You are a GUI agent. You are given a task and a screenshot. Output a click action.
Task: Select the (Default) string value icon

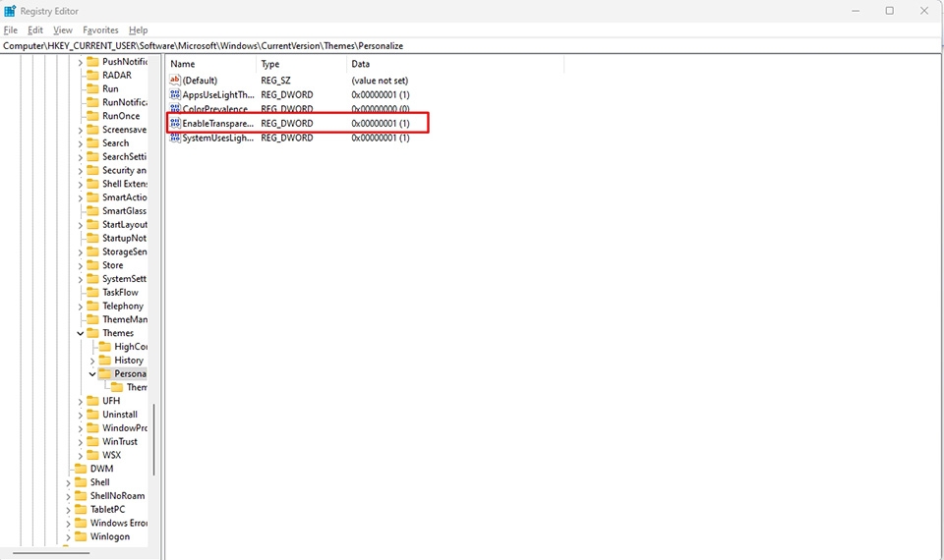coord(175,80)
